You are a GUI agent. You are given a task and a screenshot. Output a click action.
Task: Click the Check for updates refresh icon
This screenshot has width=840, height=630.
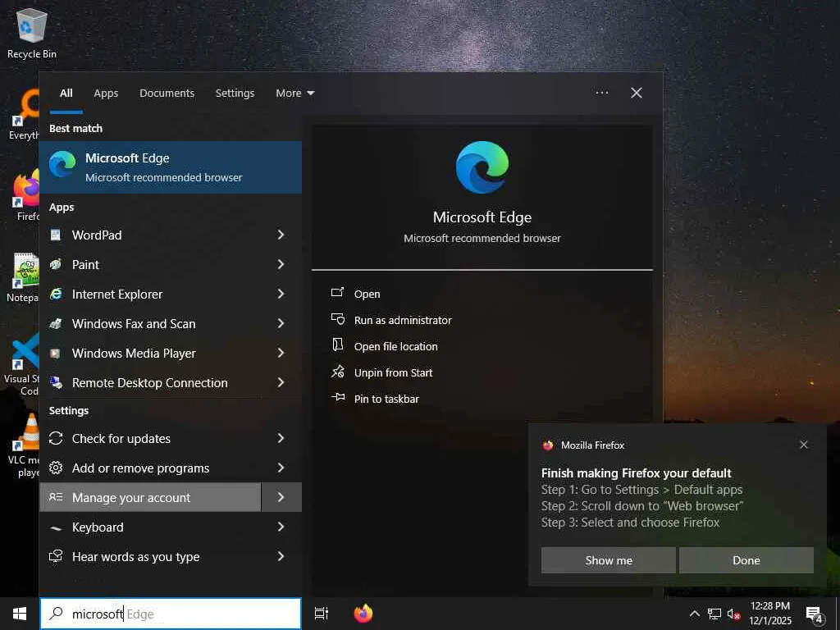point(56,438)
